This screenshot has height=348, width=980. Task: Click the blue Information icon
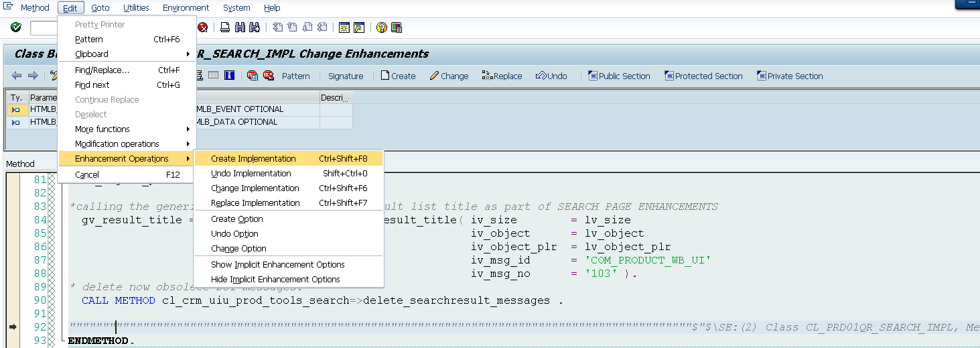(x=229, y=76)
